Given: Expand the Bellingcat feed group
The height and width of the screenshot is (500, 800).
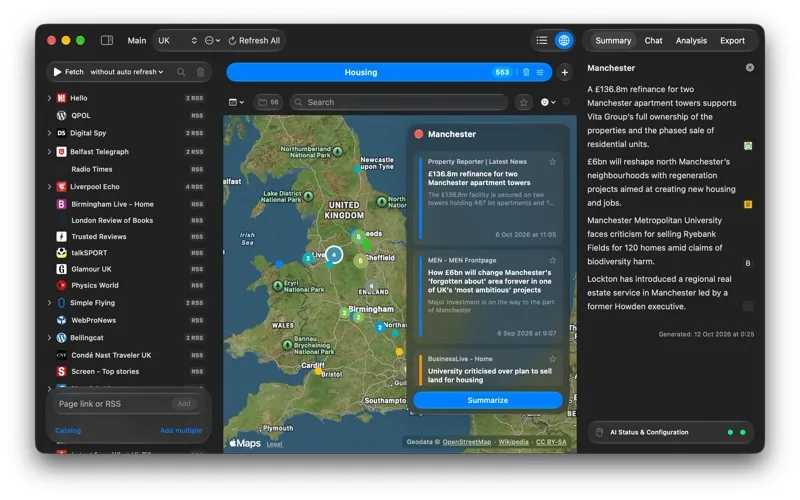Looking at the screenshot, I should (x=49, y=338).
